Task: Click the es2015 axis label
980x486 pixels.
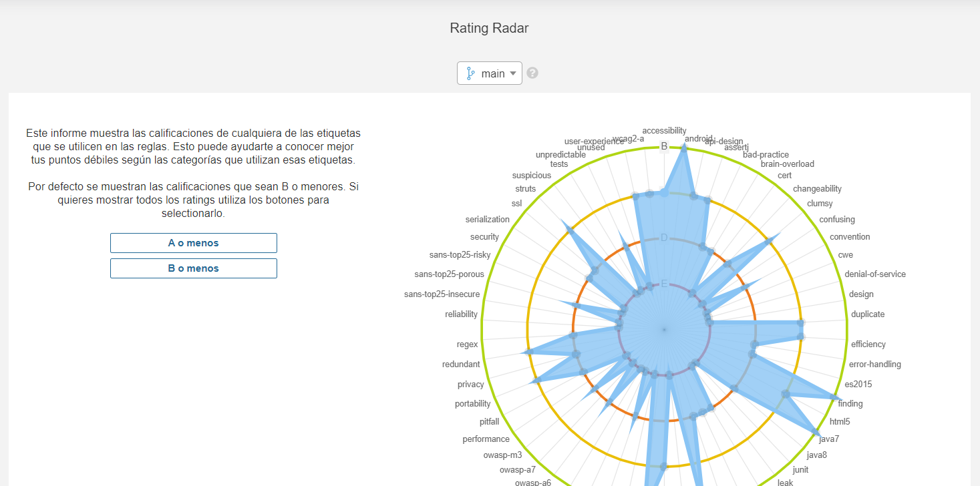Action: 858,385
